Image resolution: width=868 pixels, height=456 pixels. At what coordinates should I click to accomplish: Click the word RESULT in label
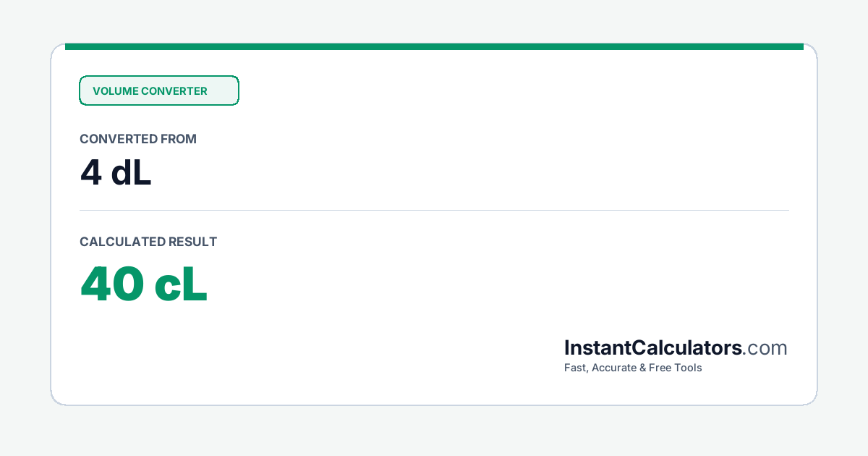(x=192, y=242)
